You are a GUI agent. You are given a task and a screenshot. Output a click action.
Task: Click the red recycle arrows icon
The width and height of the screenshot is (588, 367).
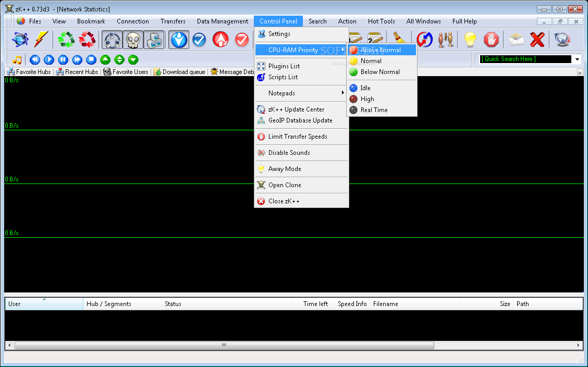pos(87,40)
